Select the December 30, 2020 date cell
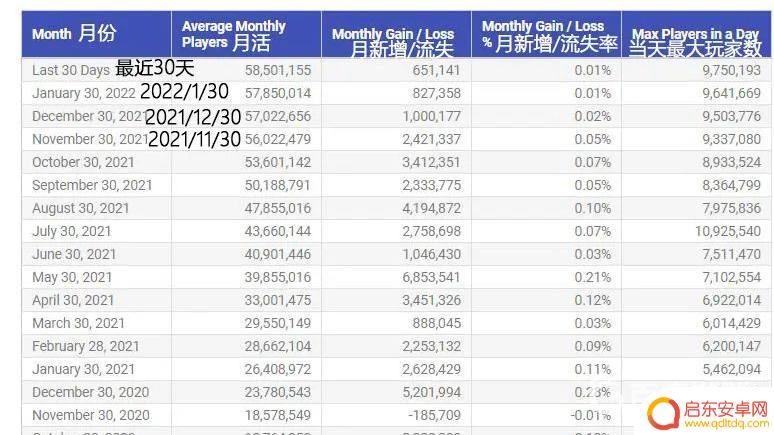 click(91, 392)
